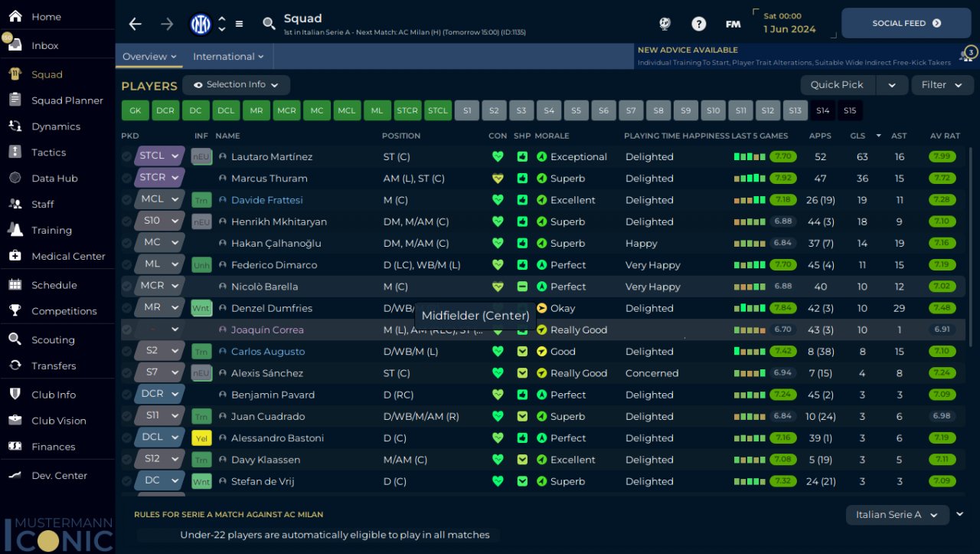Open the Filter dropdown
Viewport: 980px width, 554px height.
[941, 85]
